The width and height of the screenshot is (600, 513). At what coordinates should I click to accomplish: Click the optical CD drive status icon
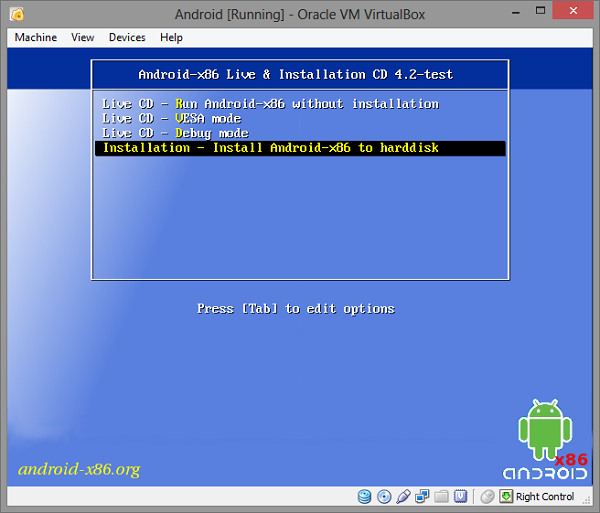384,497
